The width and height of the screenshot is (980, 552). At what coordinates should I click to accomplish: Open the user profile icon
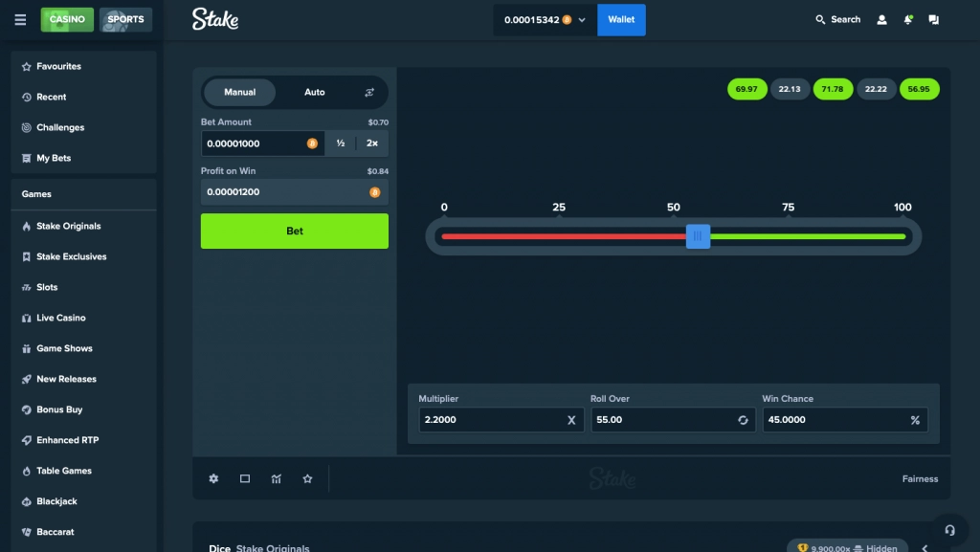tap(881, 19)
